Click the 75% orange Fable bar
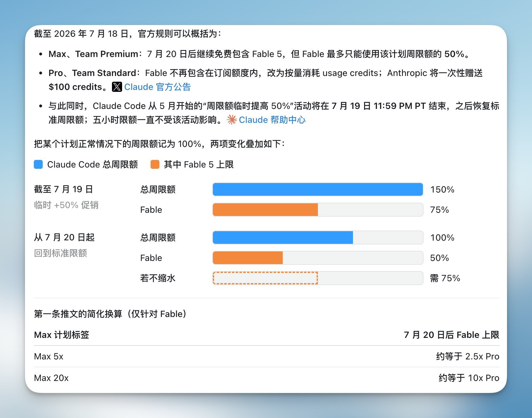This screenshot has height=418, width=532. click(x=265, y=210)
